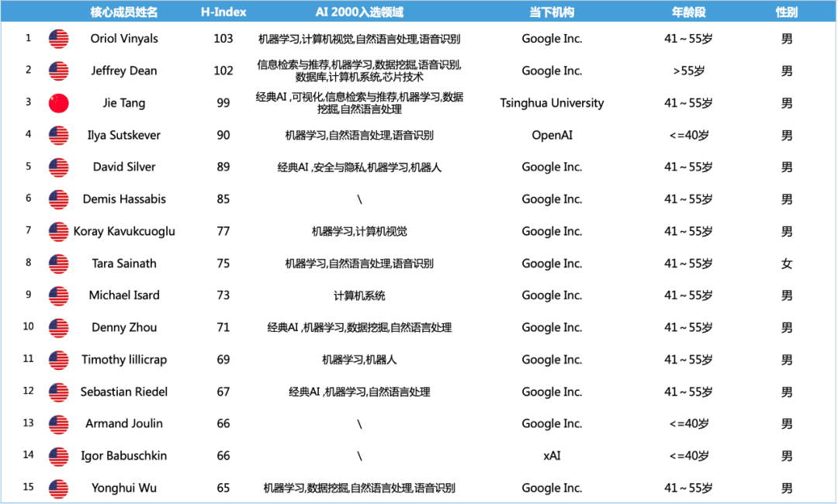The height and width of the screenshot is (504, 838).
Task: Click the US flag beside Timothy lillicrap
Action: (59, 359)
